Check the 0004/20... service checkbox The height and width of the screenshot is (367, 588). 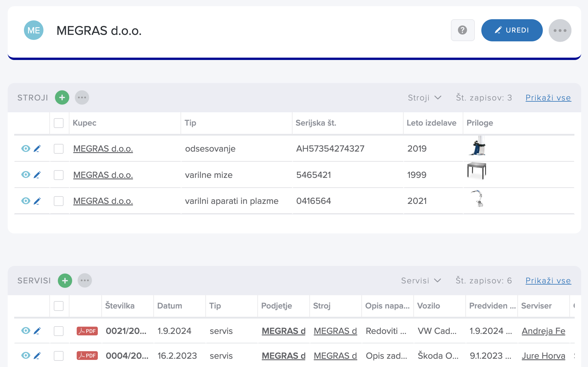[59, 356]
